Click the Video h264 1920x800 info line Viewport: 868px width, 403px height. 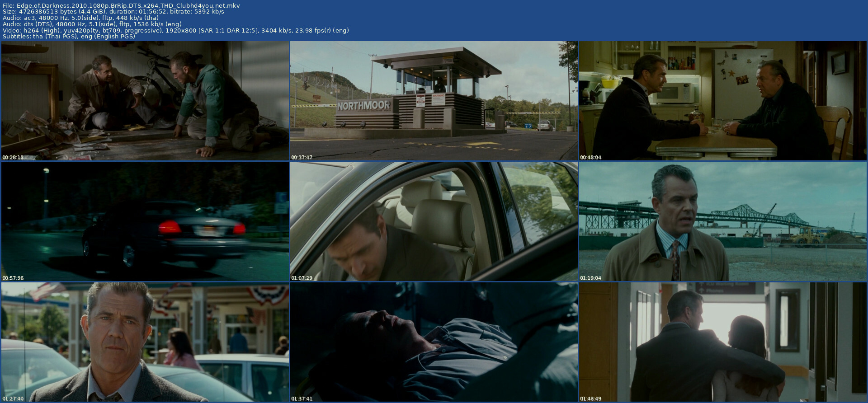[175, 30]
